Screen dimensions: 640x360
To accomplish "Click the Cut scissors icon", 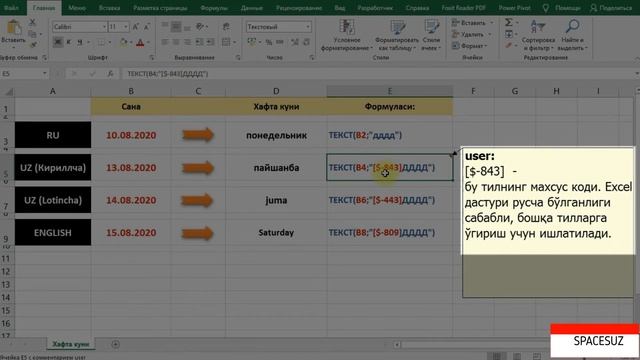I will [32, 22].
